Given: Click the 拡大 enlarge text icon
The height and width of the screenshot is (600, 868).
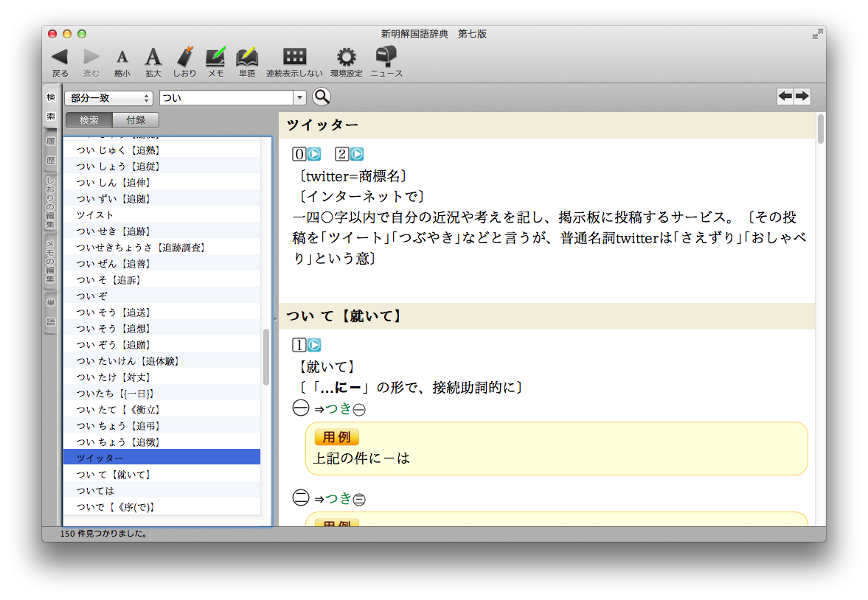Looking at the screenshot, I should point(153,57).
